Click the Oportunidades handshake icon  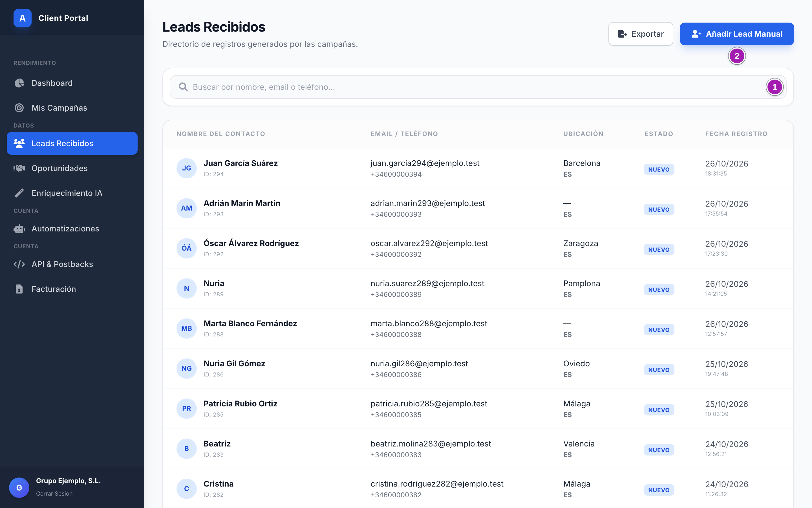coord(19,168)
